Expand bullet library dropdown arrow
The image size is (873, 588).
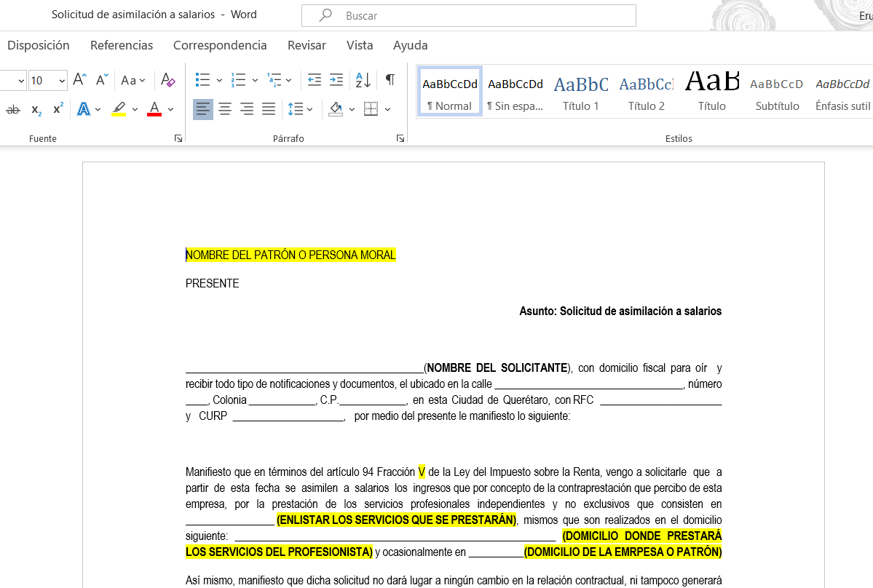coord(219,81)
